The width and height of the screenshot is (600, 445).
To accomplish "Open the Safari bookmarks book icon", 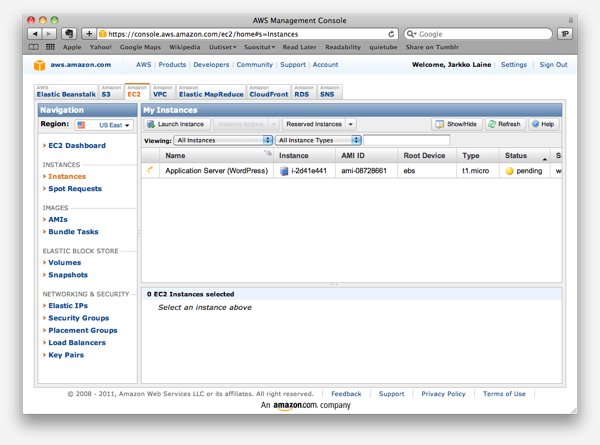I will 35,47.
